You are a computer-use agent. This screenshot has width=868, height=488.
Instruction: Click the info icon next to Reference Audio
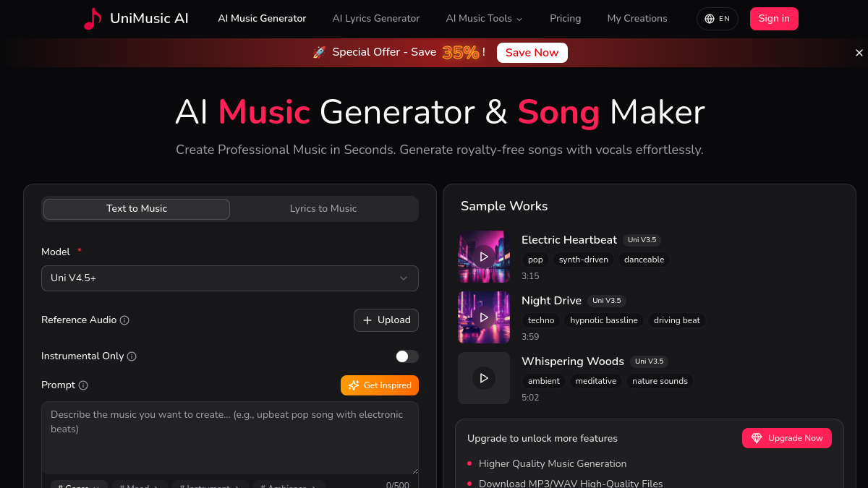124,320
